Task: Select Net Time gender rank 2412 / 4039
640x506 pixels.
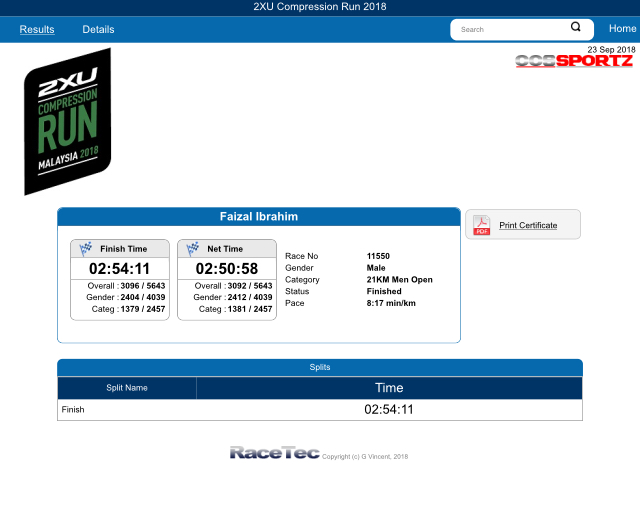Action: tap(250, 297)
